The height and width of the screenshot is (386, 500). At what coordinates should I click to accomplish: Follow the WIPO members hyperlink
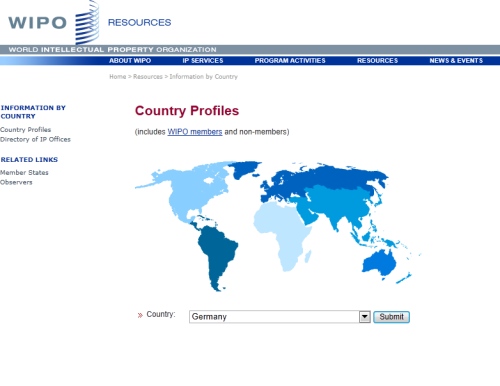click(x=195, y=132)
